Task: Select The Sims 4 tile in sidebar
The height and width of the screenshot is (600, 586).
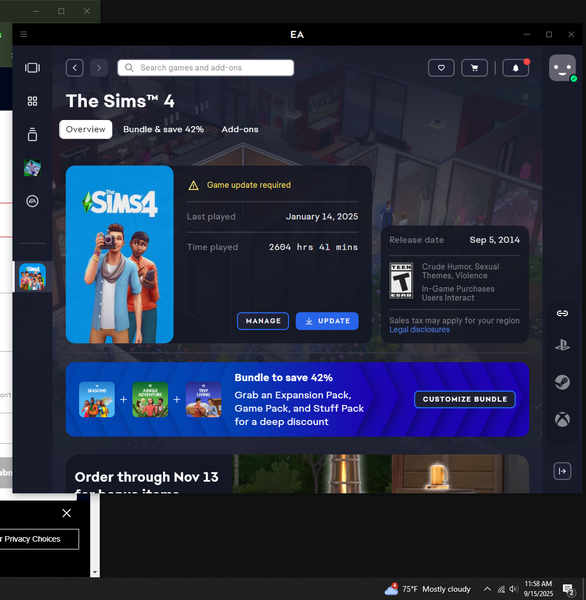Action: tap(33, 277)
